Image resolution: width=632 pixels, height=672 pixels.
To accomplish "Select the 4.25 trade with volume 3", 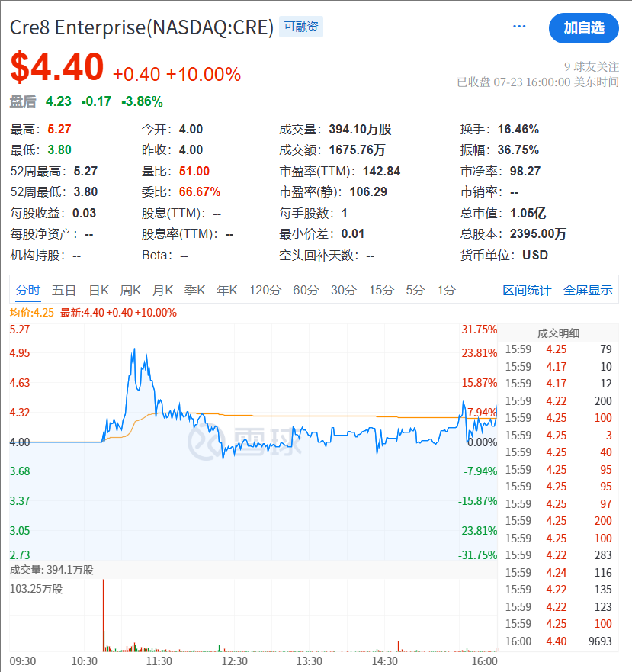I will 558,436.
